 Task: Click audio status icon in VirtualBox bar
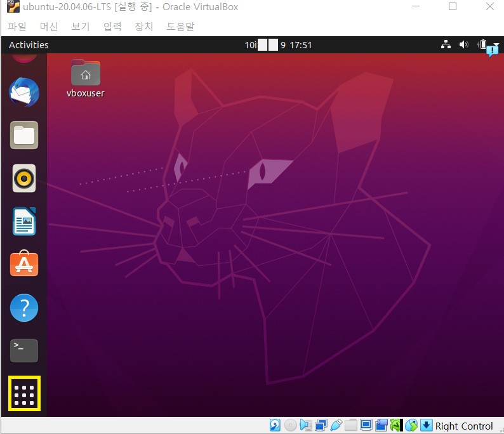click(306, 425)
